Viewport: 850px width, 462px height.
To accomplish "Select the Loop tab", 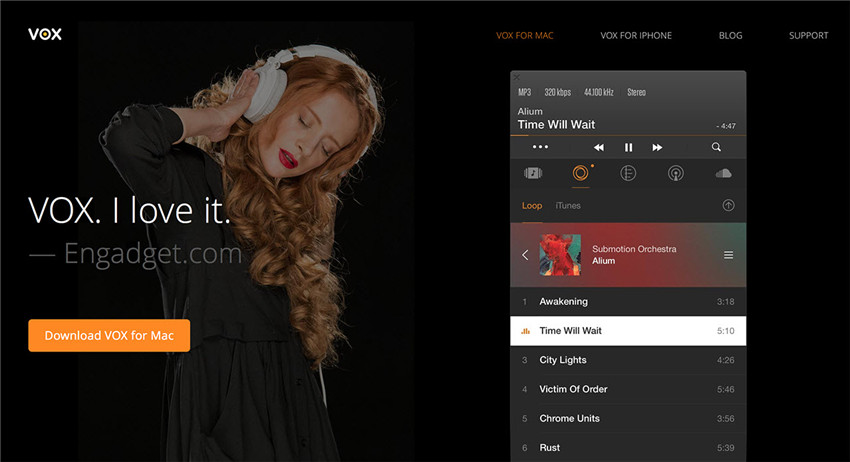I will tap(532, 206).
